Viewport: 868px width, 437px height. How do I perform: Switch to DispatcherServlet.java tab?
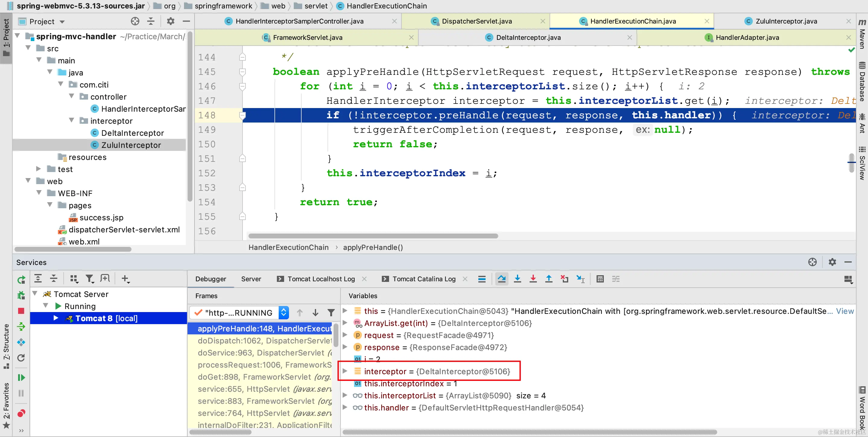click(477, 21)
